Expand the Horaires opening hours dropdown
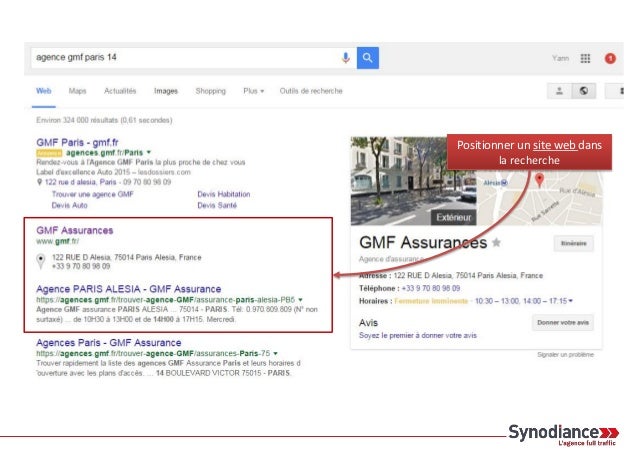Viewport: 638px width, 463px height. click(571, 301)
